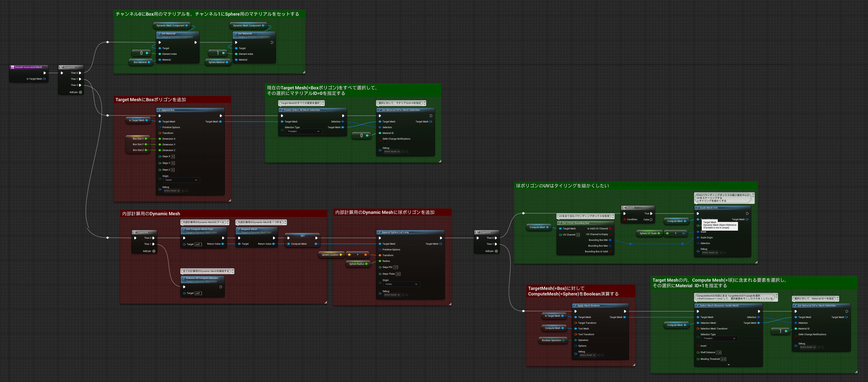The image size is (868, 382).
Task: Select the Apply Mesh Boolean node title
Action: point(588,306)
